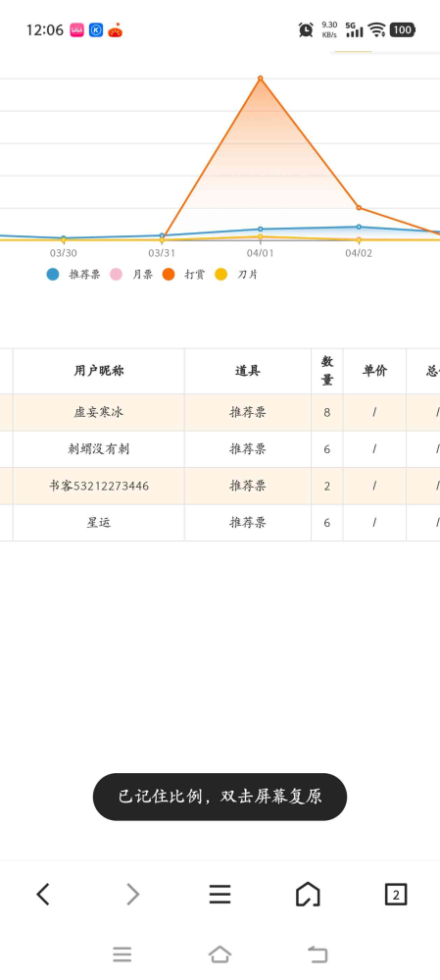Tap the Android home navigation button
The height and width of the screenshot is (980, 440).
point(220,954)
